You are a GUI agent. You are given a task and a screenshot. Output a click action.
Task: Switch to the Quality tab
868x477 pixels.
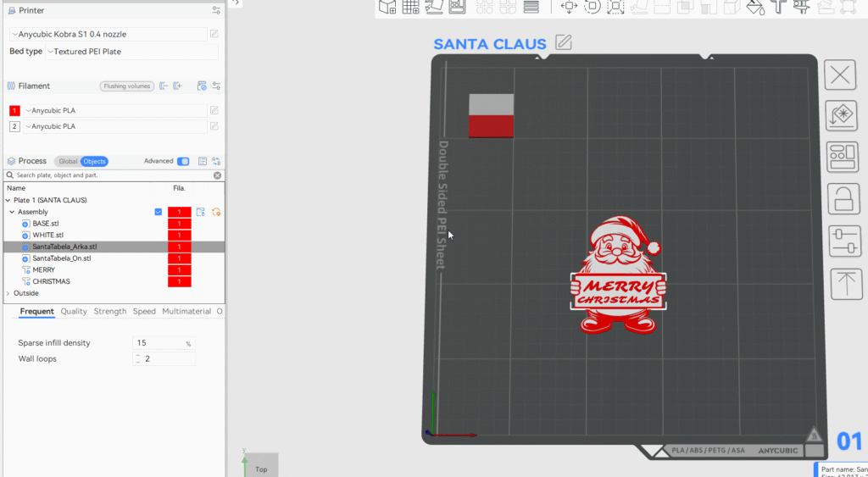tap(74, 312)
